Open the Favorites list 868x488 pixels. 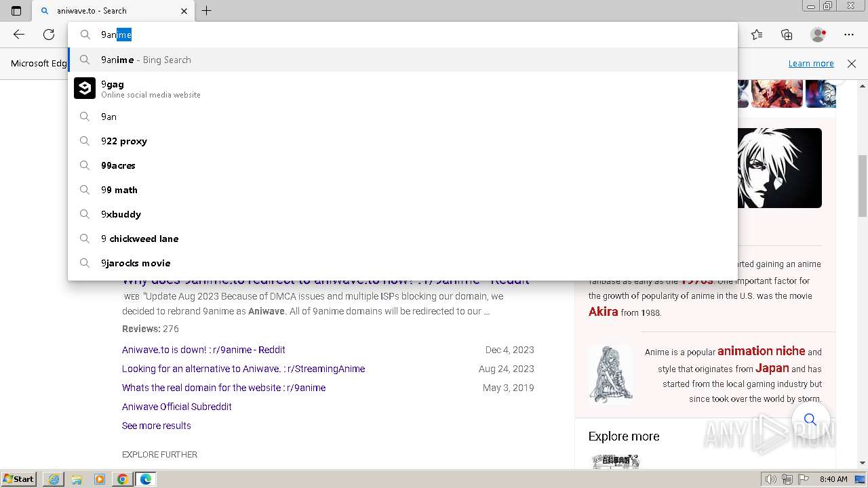(757, 35)
